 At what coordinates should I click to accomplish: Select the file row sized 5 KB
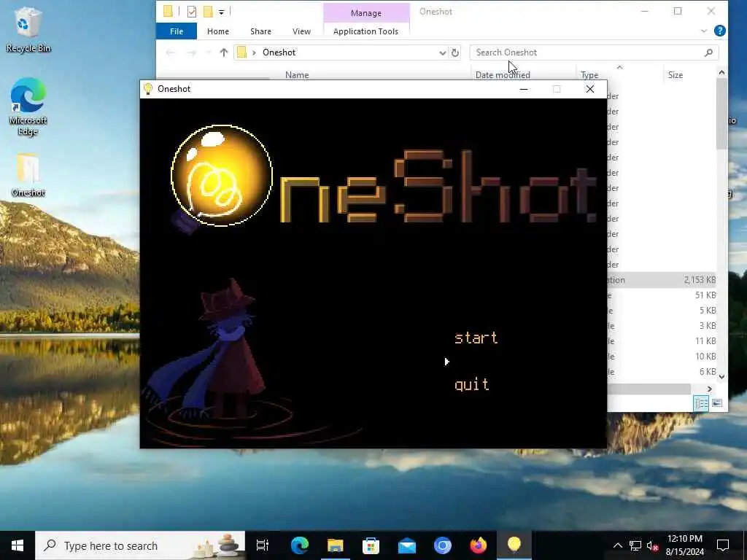point(662,311)
